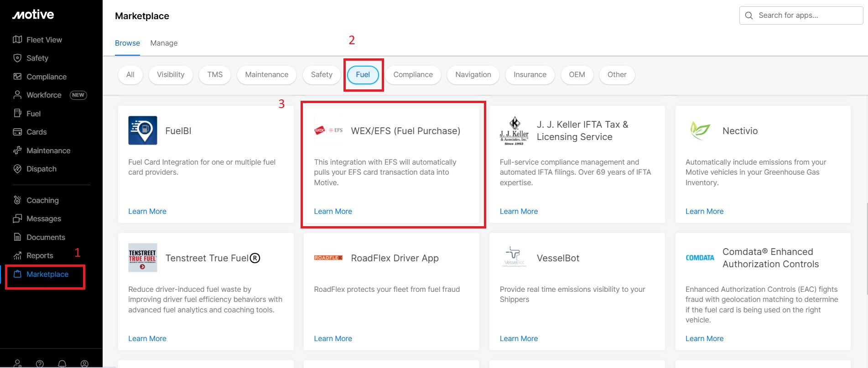
Task: Select the Fuel category filter chip
Action: coord(363,75)
